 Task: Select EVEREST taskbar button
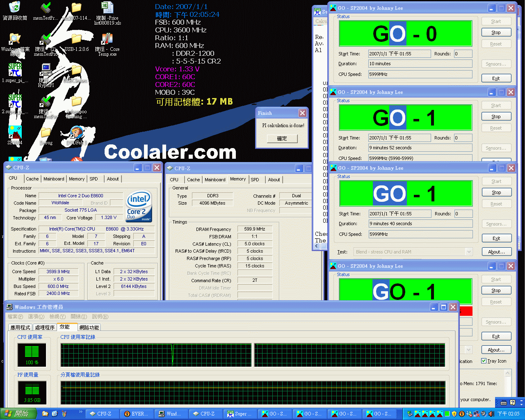(x=136, y=414)
